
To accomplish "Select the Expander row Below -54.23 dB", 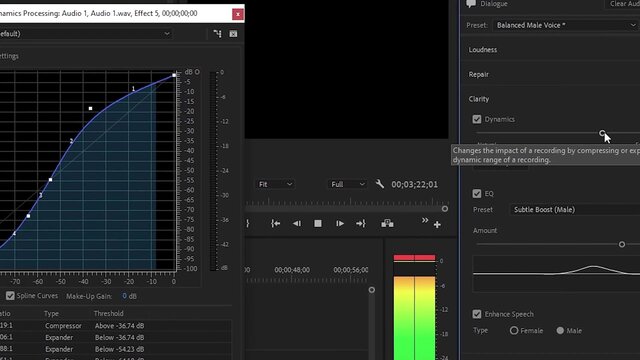I will [116, 349].
